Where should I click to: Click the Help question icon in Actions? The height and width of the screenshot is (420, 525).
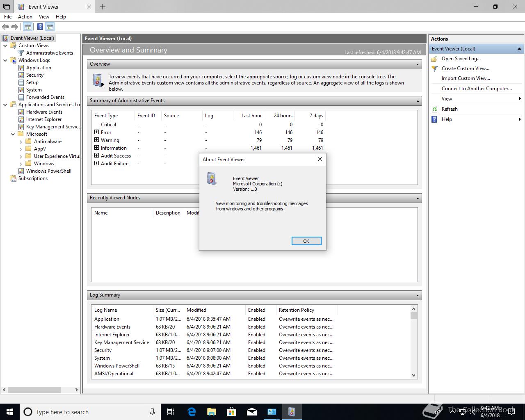pyautogui.click(x=434, y=119)
